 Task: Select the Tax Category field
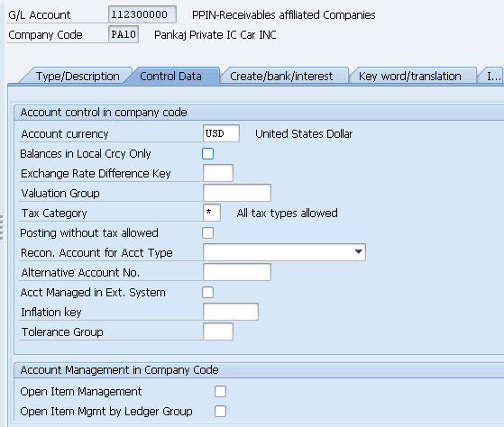(212, 213)
